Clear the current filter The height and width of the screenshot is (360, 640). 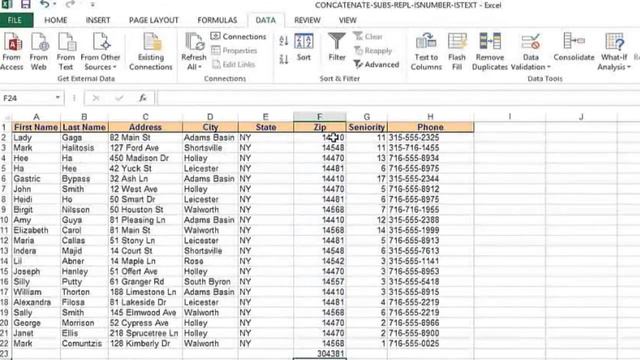pos(368,37)
